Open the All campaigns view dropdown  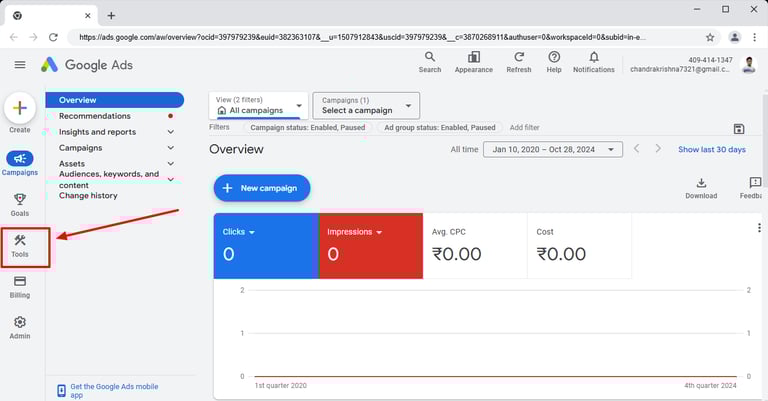(259, 105)
